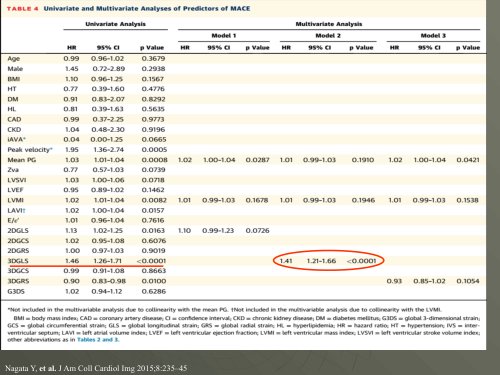Select the 'Zva' row label
The width and height of the screenshot is (500, 375).
pos(13,170)
